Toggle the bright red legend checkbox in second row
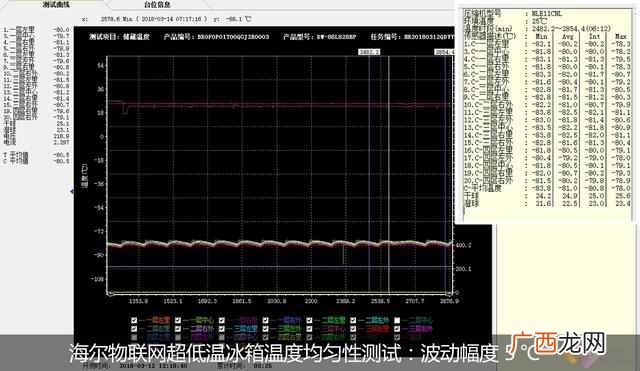This screenshot has height=371, width=640. click(353, 329)
